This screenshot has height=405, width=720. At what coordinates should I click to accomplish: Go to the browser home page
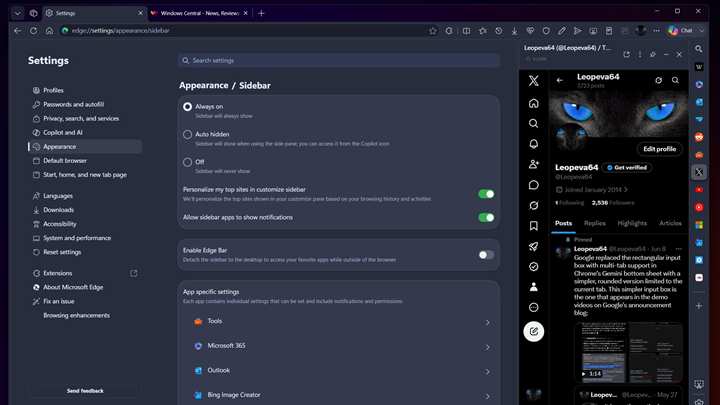tap(49, 31)
